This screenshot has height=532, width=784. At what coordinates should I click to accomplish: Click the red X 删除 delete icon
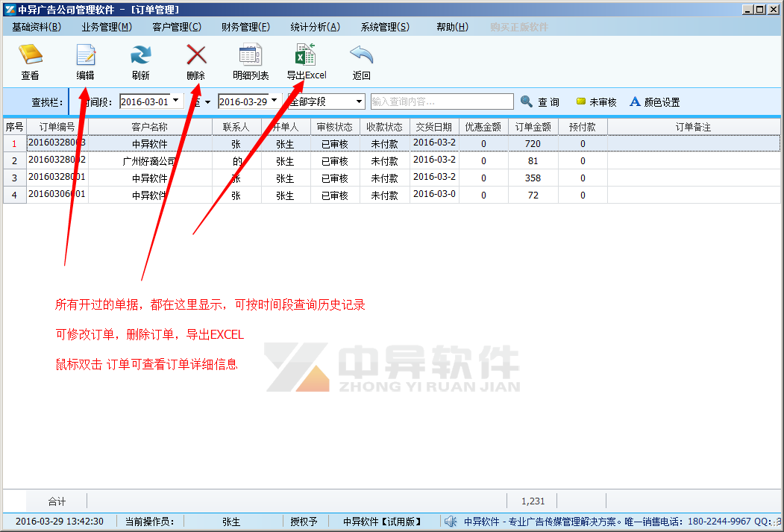click(196, 55)
